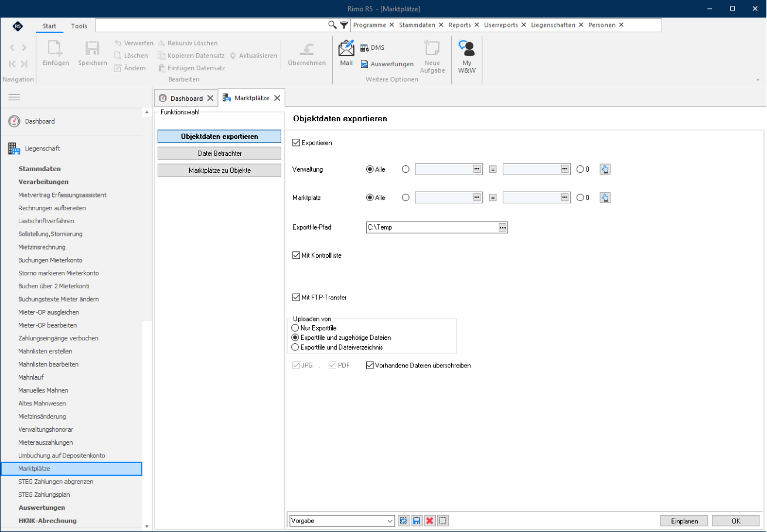Open the Datei Betrachter function
This screenshot has width=767, height=532.
click(220, 154)
